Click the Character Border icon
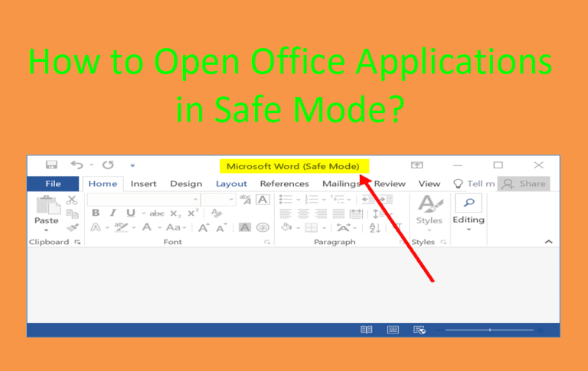Image resolution: width=588 pixels, height=371 pixels. tap(263, 200)
